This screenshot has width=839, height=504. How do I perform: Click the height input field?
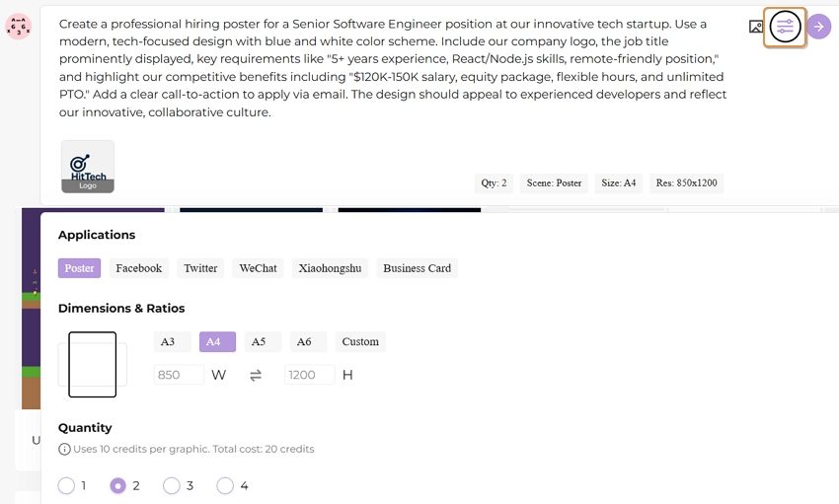(x=310, y=375)
